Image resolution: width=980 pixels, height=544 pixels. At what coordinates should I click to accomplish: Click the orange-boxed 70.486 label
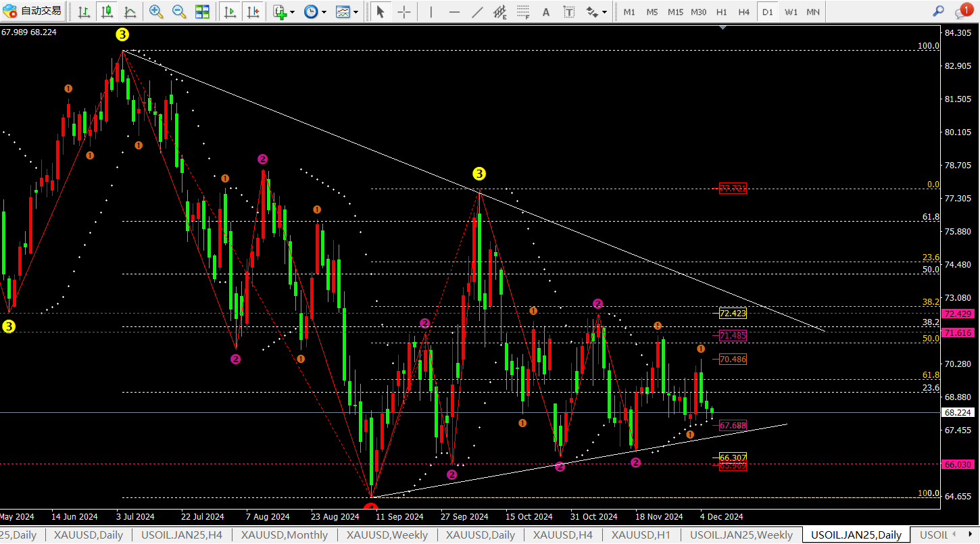click(x=733, y=360)
